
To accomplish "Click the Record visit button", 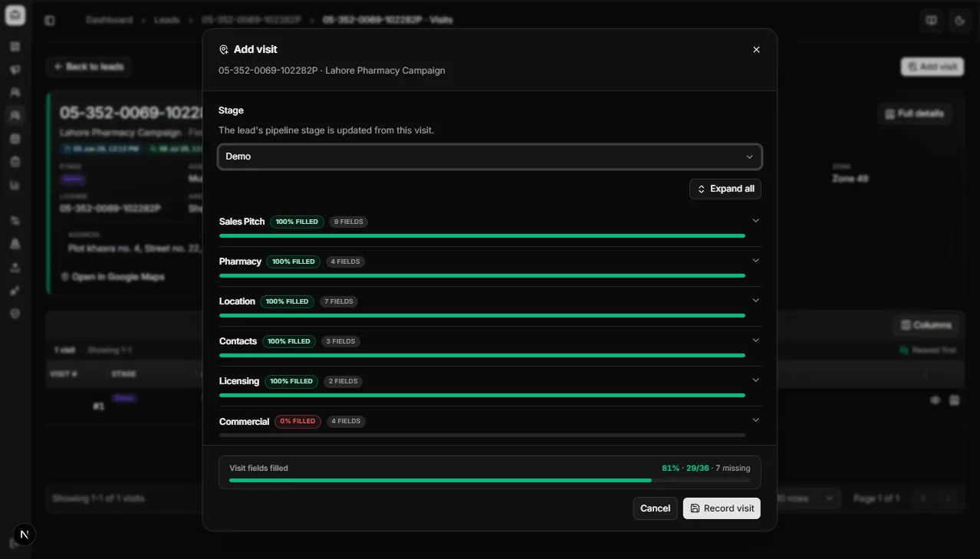I will pyautogui.click(x=722, y=508).
